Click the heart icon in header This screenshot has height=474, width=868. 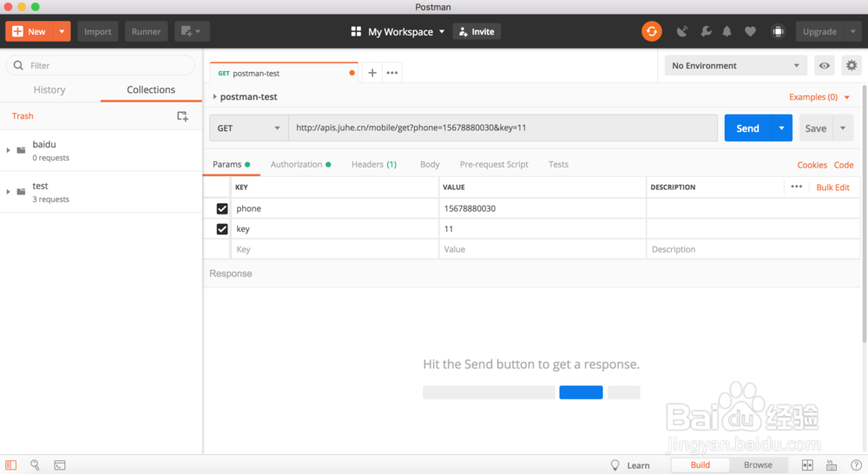(x=750, y=31)
